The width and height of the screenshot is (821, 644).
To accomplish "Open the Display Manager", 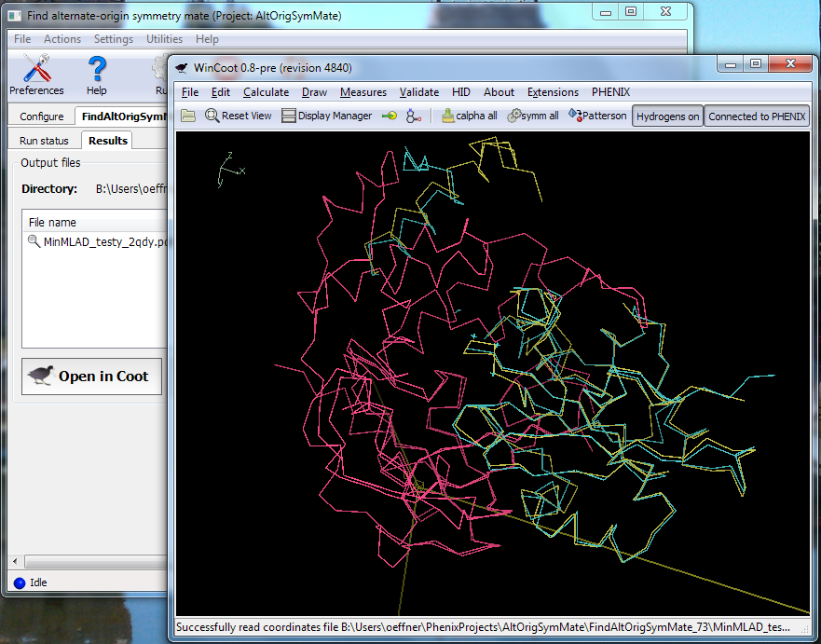I will pyautogui.click(x=326, y=116).
